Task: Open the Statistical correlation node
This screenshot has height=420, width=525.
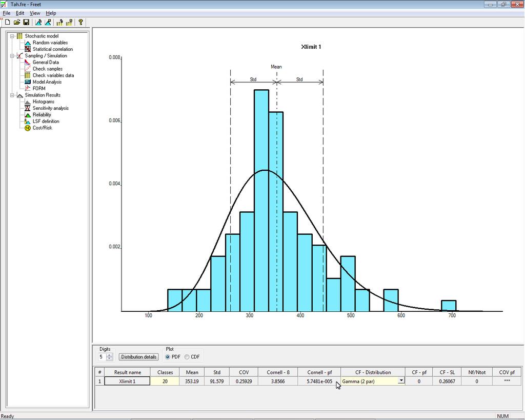Action: click(53, 49)
